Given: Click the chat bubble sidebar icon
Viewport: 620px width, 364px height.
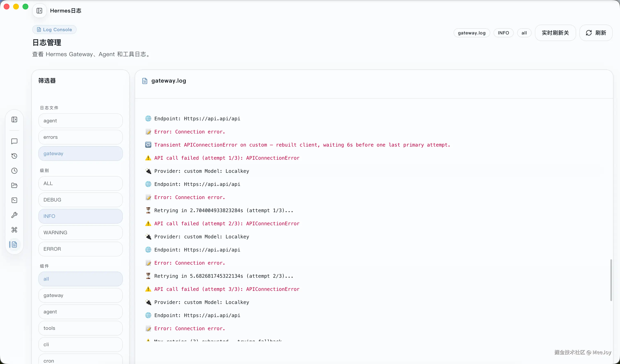Looking at the screenshot, I should click(14, 141).
